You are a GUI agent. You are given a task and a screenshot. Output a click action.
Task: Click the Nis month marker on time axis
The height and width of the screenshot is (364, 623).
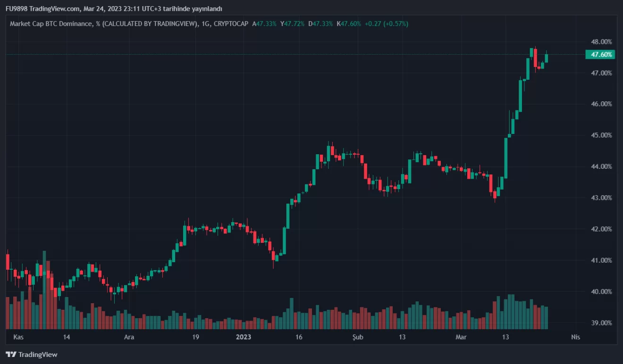click(x=575, y=337)
